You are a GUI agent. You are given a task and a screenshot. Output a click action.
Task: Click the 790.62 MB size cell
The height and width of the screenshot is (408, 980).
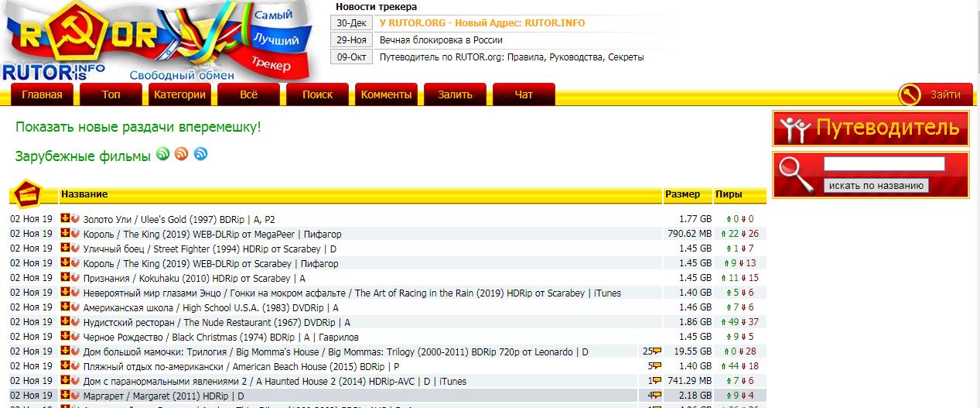tap(689, 234)
